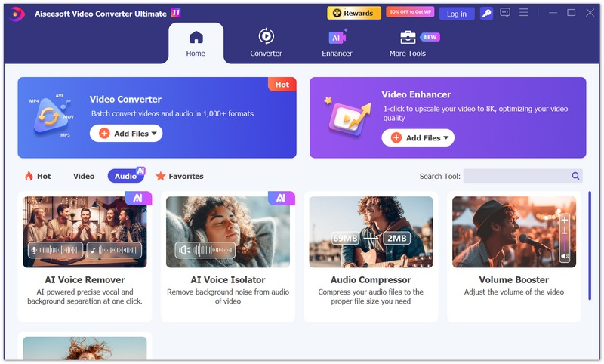
Task: Click Add Files in Video Enhancer card
Action: (418, 138)
